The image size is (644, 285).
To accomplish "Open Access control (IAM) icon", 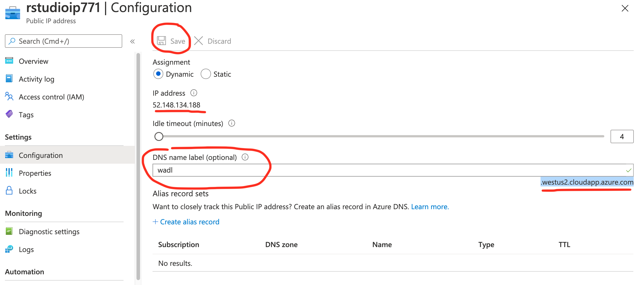I will [x=9, y=97].
